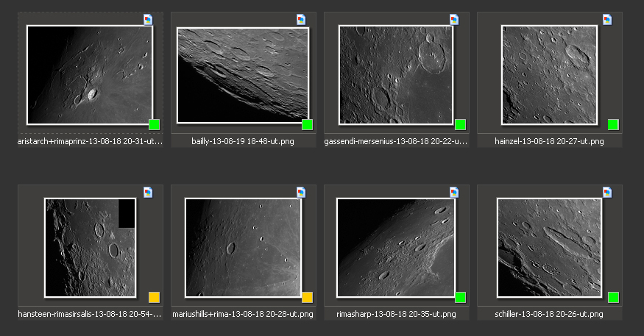Select the gassendi-mersenius crater image thumbnail
This screenshot has width=644, height=336.
coord(396,75)
